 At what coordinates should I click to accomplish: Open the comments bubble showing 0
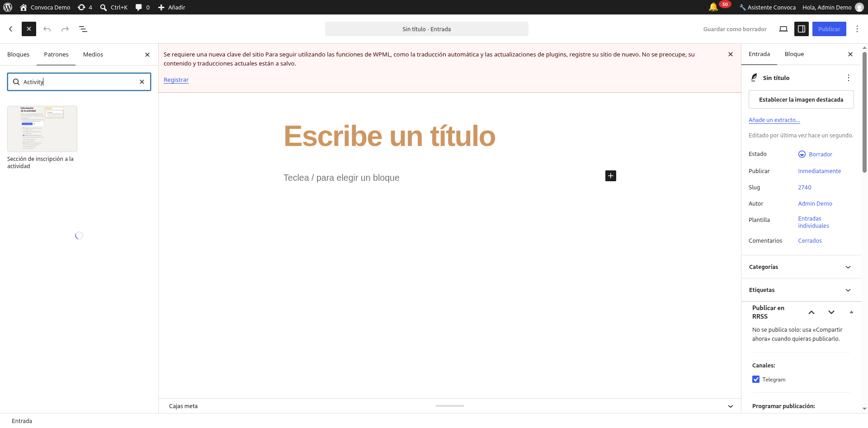pyautogui.click(x=142, y=7)
